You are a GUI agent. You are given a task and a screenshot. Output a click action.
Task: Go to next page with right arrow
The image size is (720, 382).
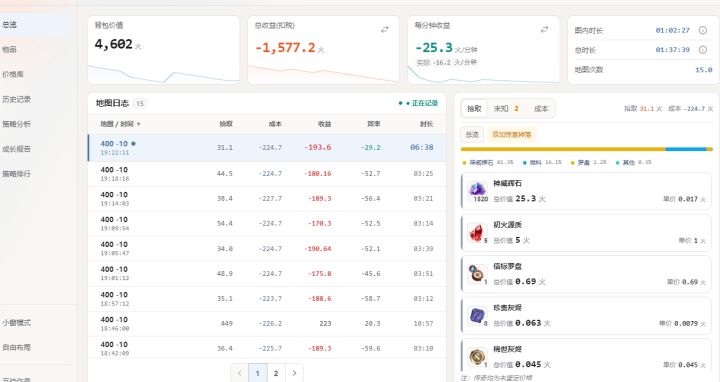[294, 373]
